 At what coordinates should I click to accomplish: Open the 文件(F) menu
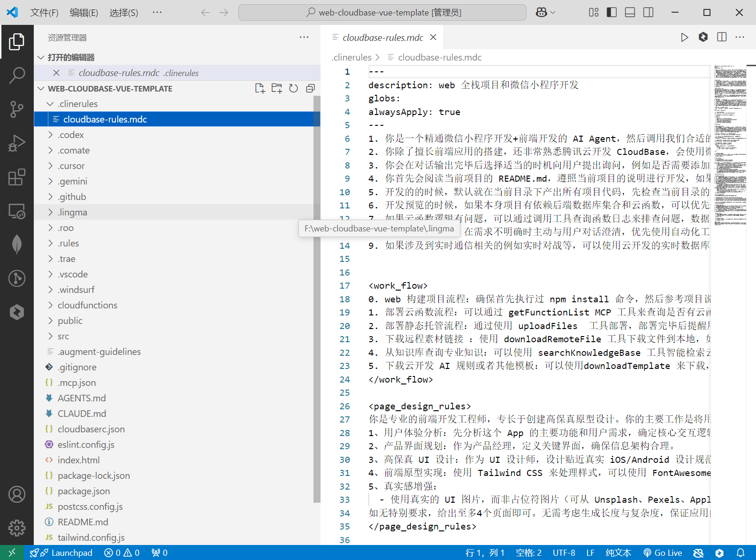44,12
